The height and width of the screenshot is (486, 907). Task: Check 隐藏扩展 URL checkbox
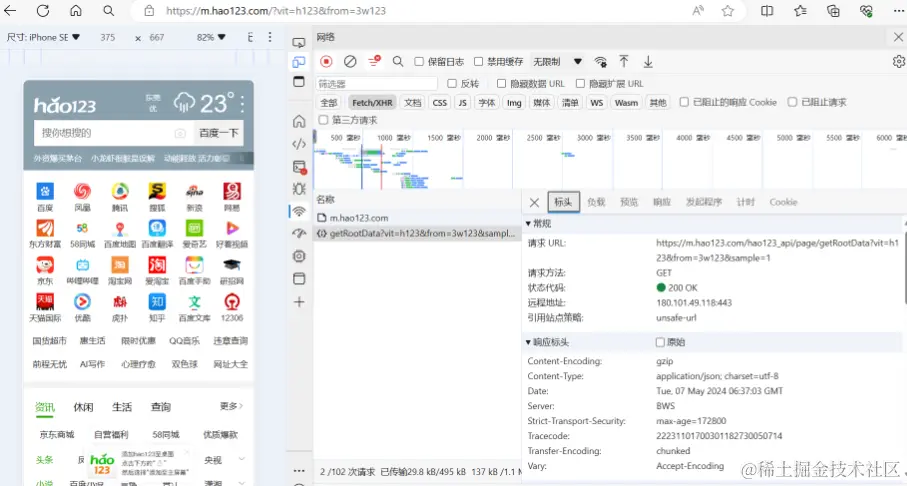(580, 83)
